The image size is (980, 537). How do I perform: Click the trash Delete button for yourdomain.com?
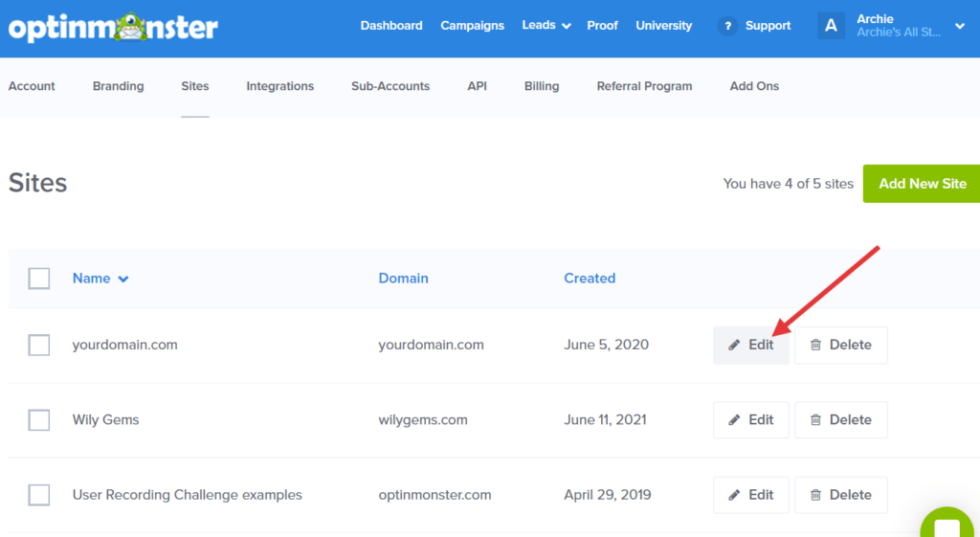840,345
